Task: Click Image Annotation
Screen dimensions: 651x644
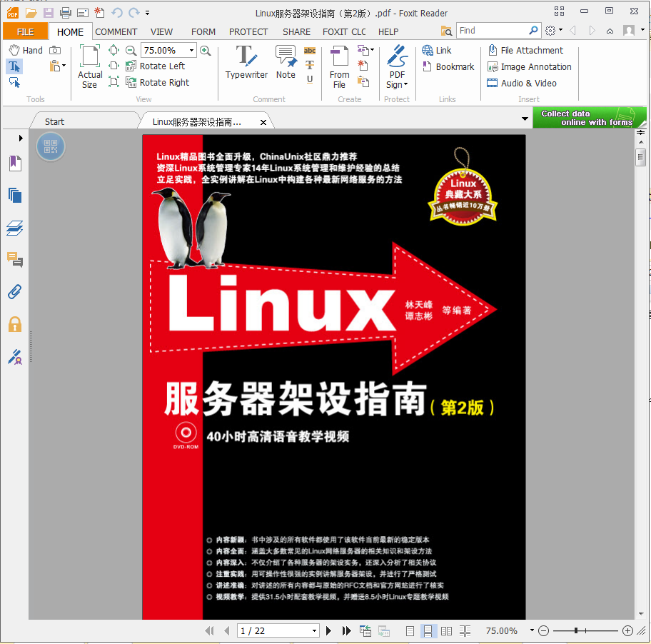Action: click(x=530, y=67)
